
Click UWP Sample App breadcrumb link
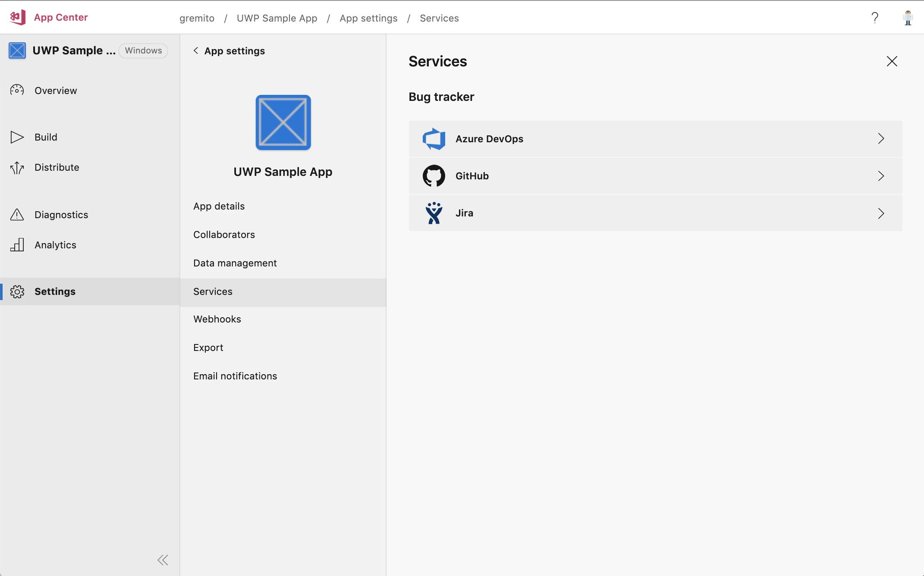point(277,18)
